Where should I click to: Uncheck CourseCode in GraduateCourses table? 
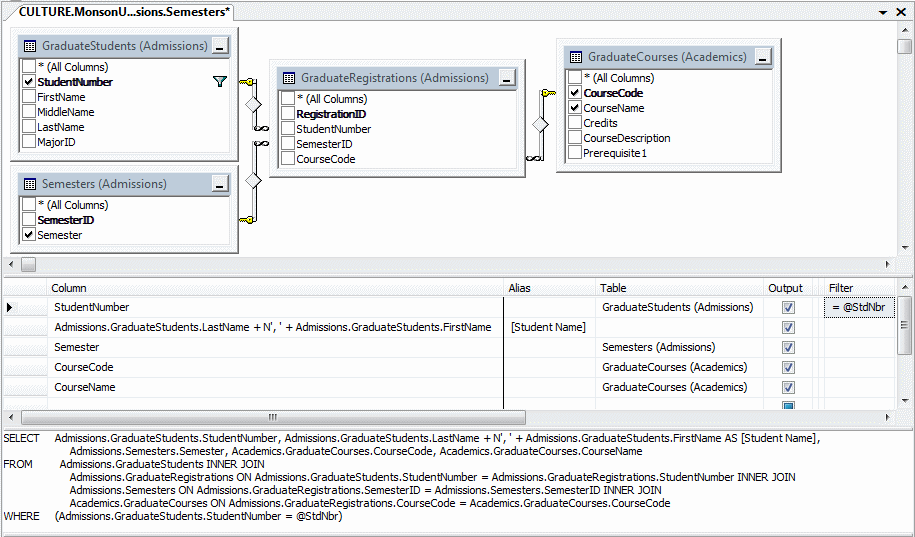point(575,93)
